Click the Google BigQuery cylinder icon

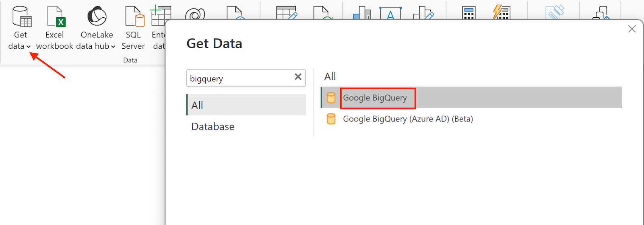point(331,98)
